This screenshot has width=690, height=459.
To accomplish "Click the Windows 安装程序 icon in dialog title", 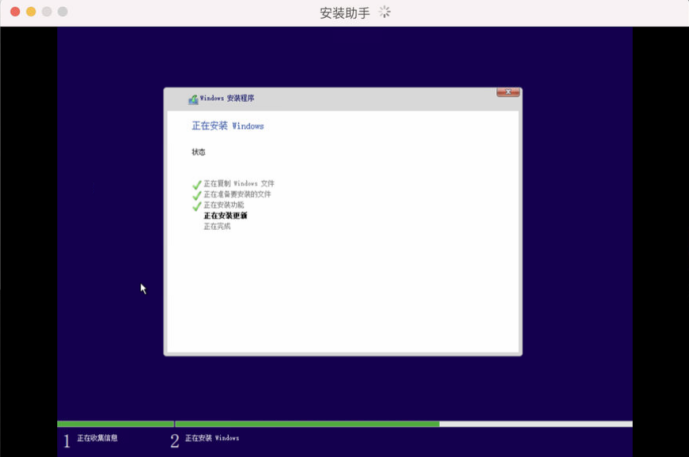I will [193, 99].
